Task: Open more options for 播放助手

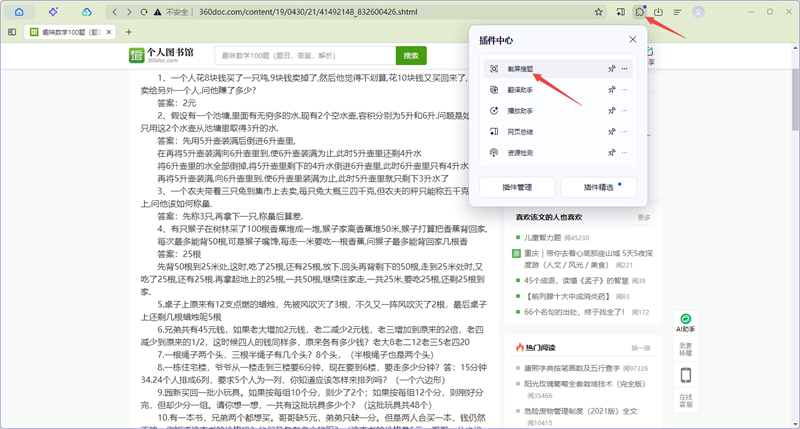Action: pos(624,111)
